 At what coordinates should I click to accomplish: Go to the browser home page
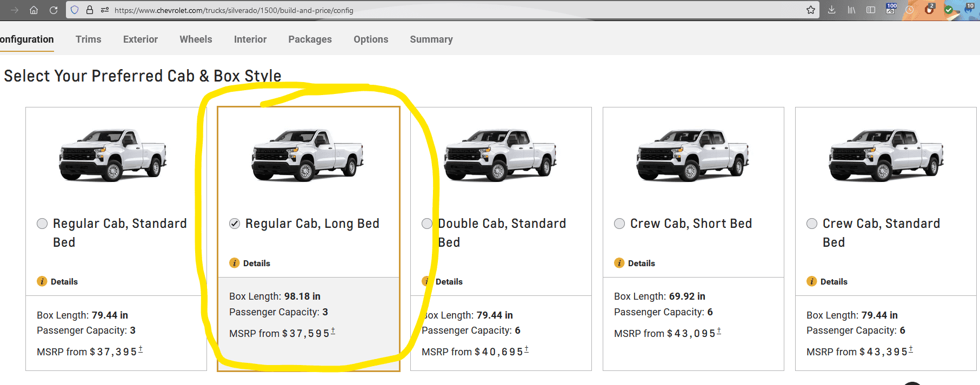pyautogui.click(x=34, y=10)
